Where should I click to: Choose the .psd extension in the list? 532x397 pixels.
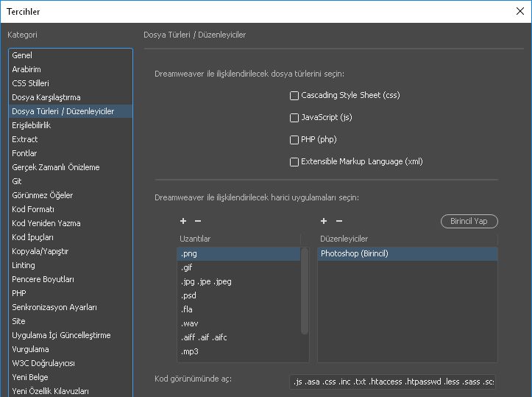pyautogui.click(x=189, y=295)
